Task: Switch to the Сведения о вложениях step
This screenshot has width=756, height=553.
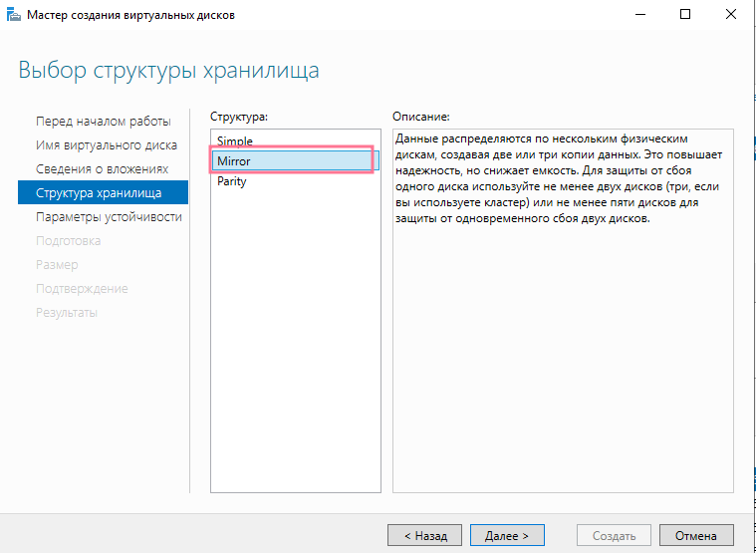Action: click(102, 169)
